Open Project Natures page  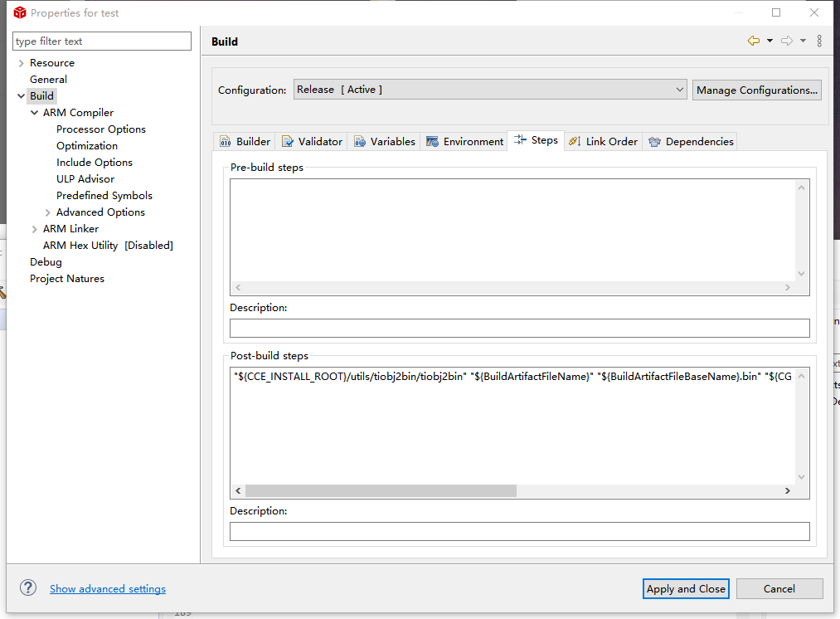click(x=67, y=279)
